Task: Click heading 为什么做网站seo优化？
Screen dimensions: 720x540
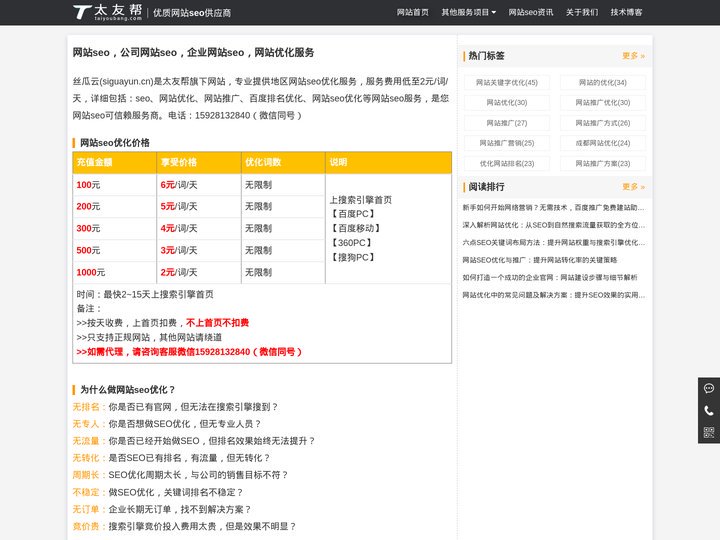Action: [x=128, y=390]
